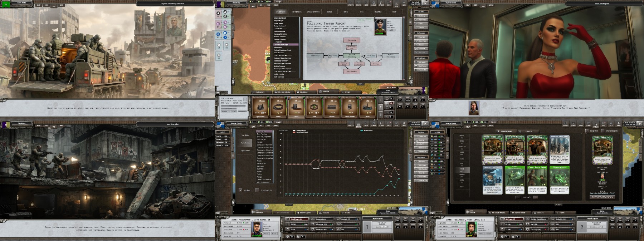Viewport: 644px width, 241px height.
Task: Toggle Hide Labels map layer
Action: [x=421, y=165]
